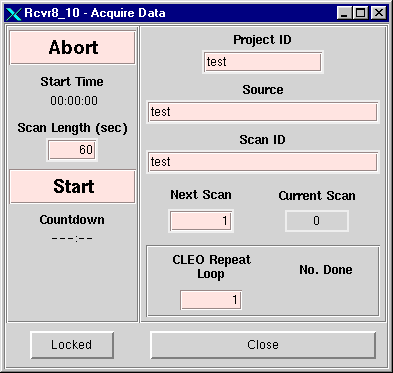Click the Start Time value 00:00:00
The height and width of the screenshot is (373, 393).
coord(74,101)
